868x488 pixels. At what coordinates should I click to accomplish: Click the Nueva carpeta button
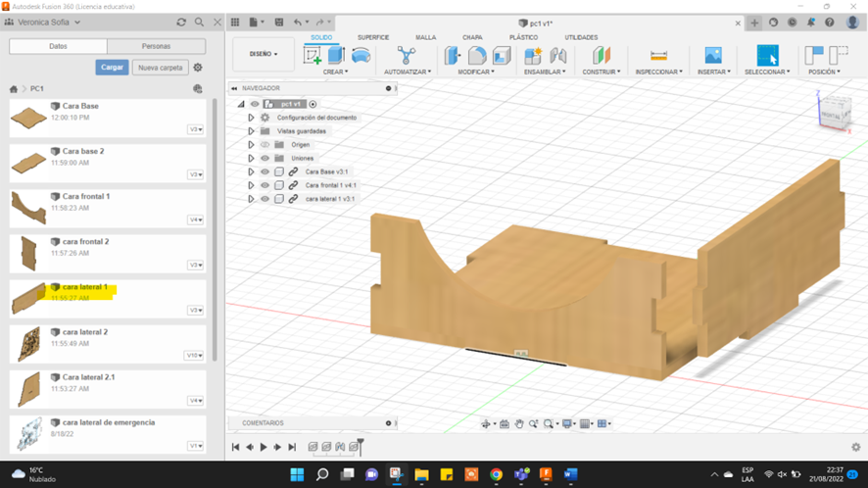point(161,68)
